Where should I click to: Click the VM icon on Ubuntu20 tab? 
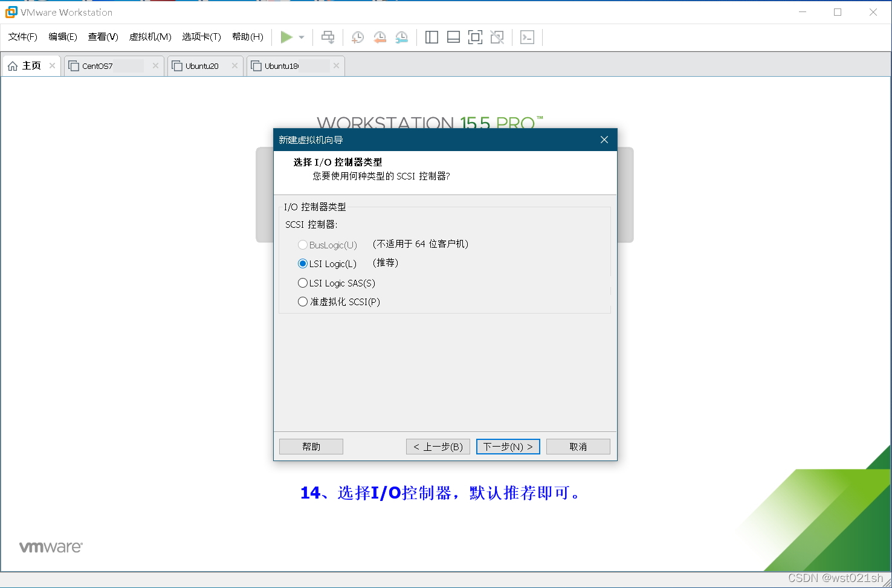point(177,66)
